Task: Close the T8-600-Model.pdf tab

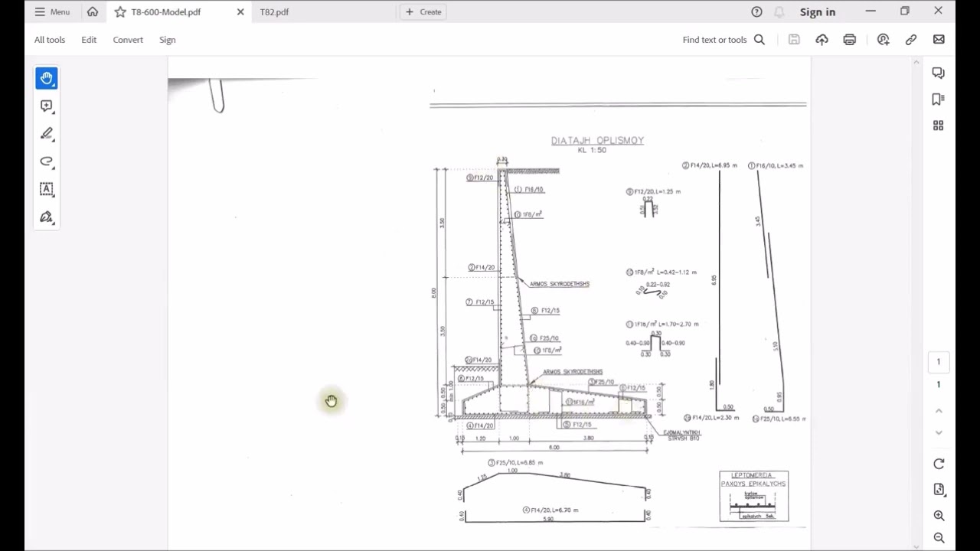Action: coord(240,11)
